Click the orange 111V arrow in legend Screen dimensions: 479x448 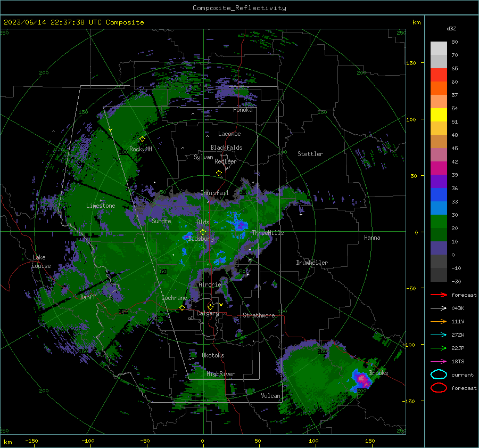(439, 321)
